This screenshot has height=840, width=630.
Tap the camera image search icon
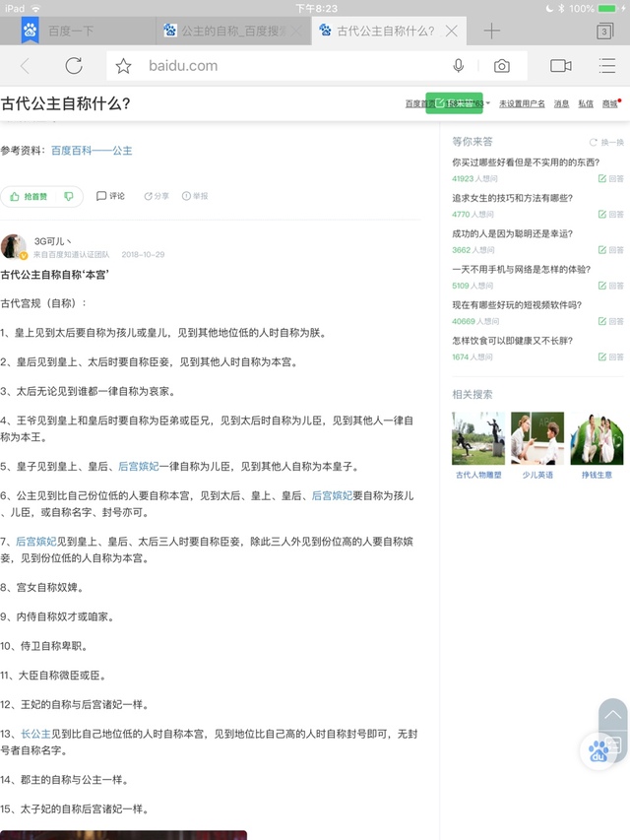tap(502, 66)
